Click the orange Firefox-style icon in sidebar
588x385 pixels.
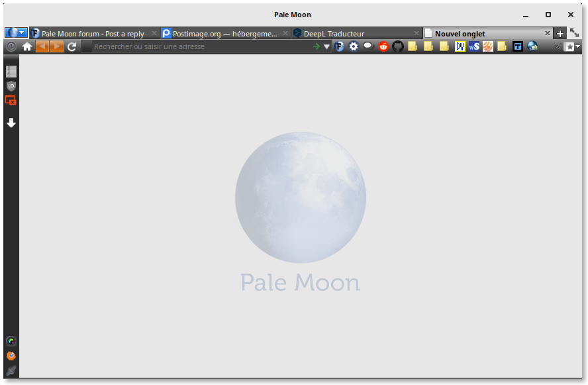(11, 356)
